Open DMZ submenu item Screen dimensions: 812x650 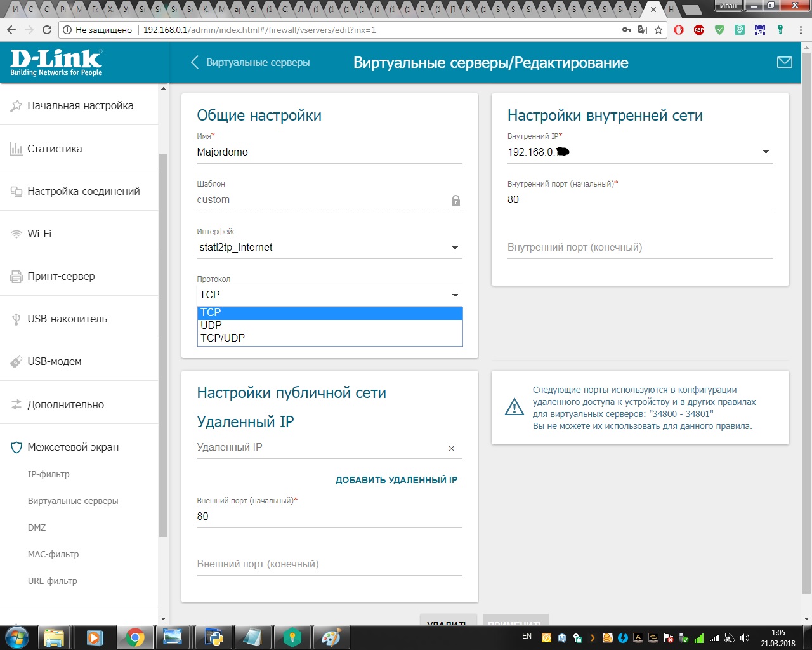click(x=37, y=527)
